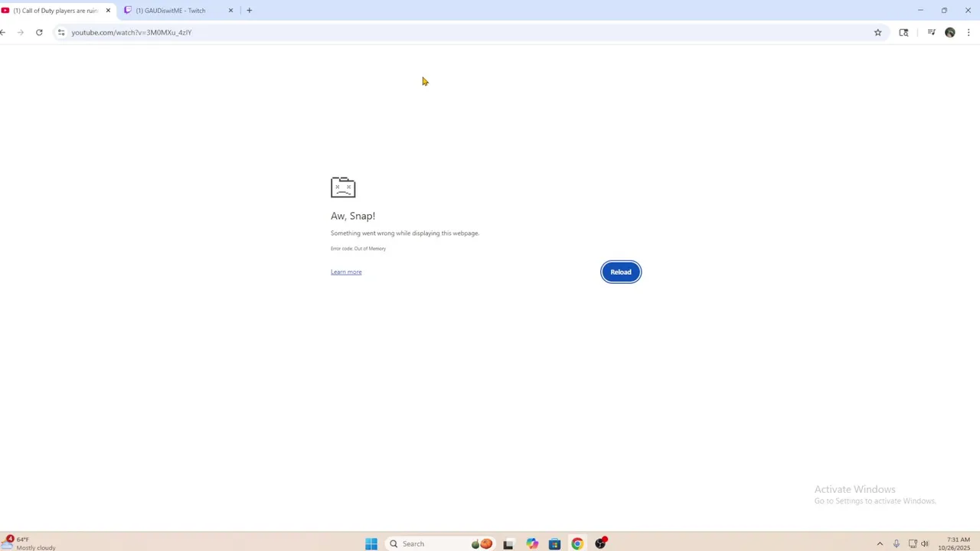Switch to the Call of Duty YouTube tab
Screen dimensions: 980x551
pyautogui.click(x=55, y=11)
